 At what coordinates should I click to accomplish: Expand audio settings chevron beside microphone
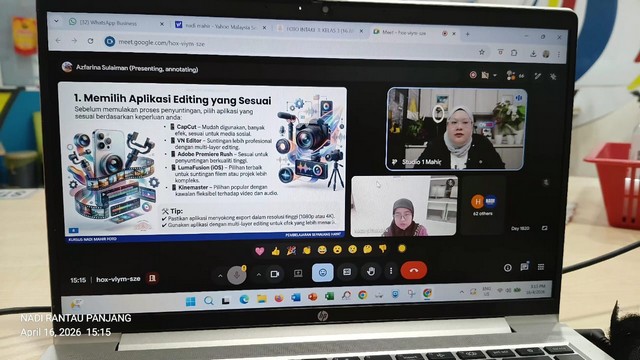point(220,276)
